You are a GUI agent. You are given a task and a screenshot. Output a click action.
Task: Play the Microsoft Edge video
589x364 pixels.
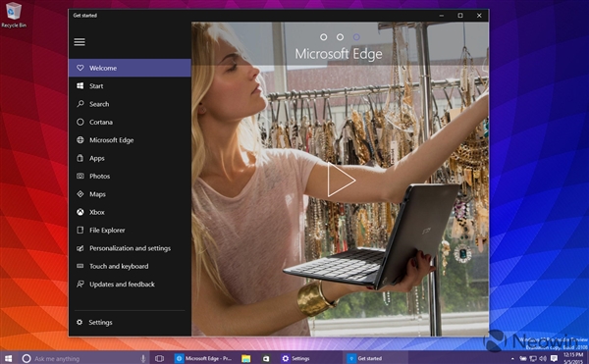(341, 180)
